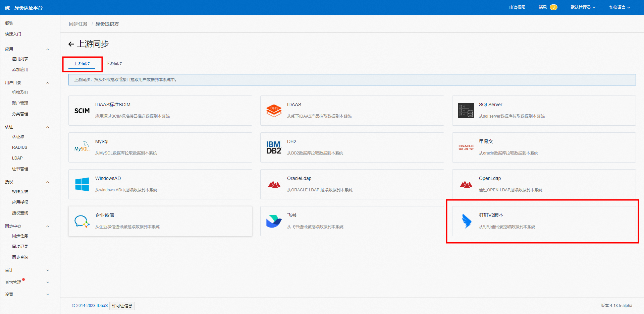The image size is (644, 314).
Task: Select the 上游同步 tab
Action: (x=82, y=64)
